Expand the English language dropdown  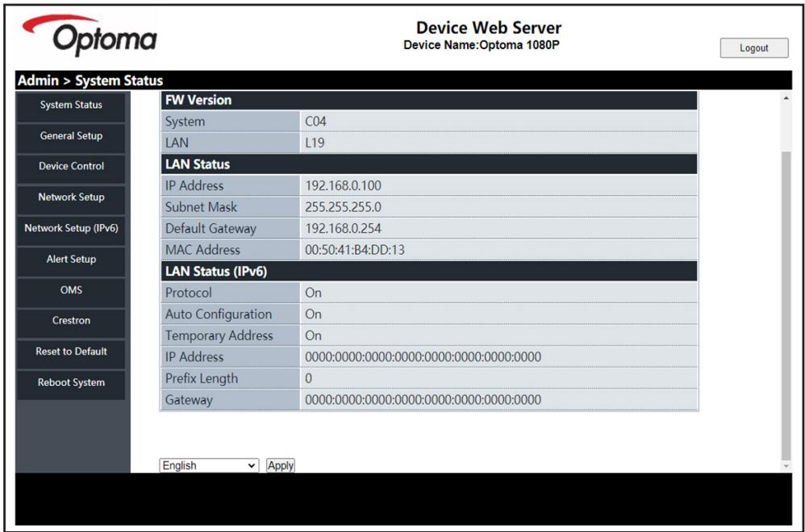click(209, 465)
